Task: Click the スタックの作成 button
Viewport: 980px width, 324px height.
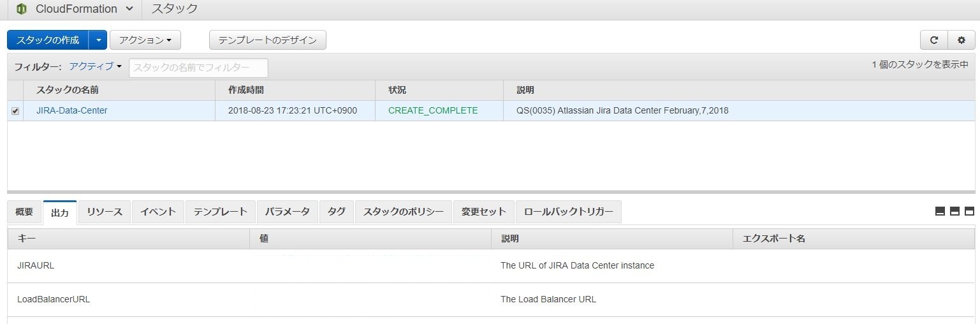Action: [x=48, y=40]
